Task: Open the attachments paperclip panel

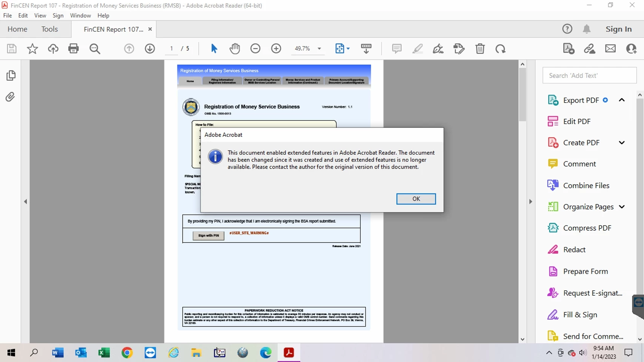Action: (x=10, y=97)
